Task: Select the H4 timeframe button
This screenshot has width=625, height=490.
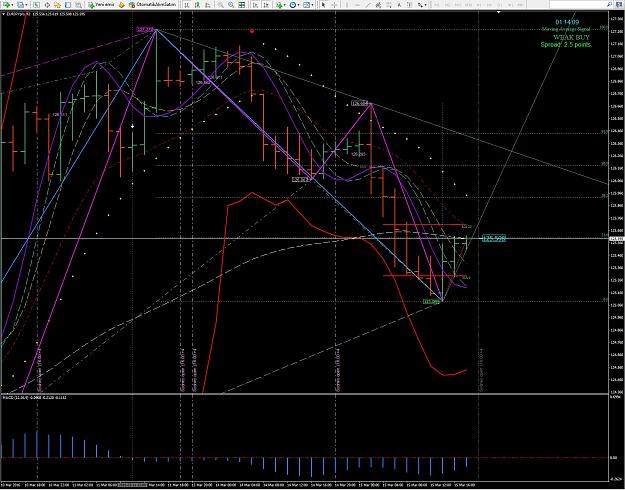Action: click(x=489, y=5)
